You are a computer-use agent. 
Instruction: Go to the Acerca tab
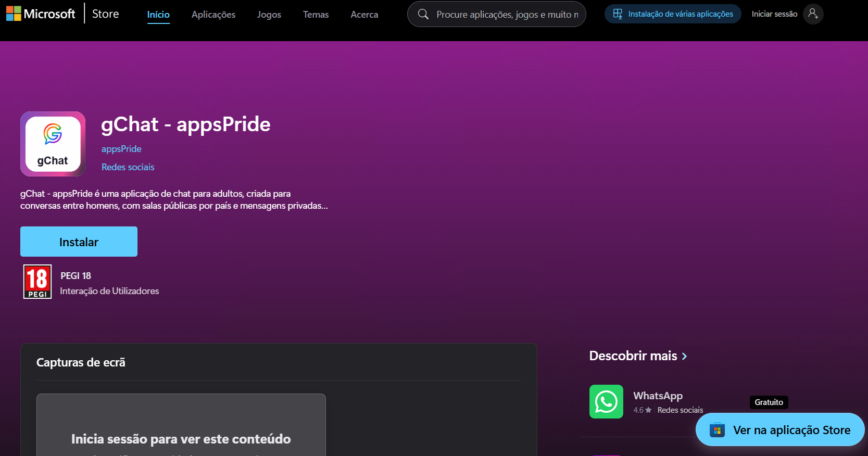point(364,15)
